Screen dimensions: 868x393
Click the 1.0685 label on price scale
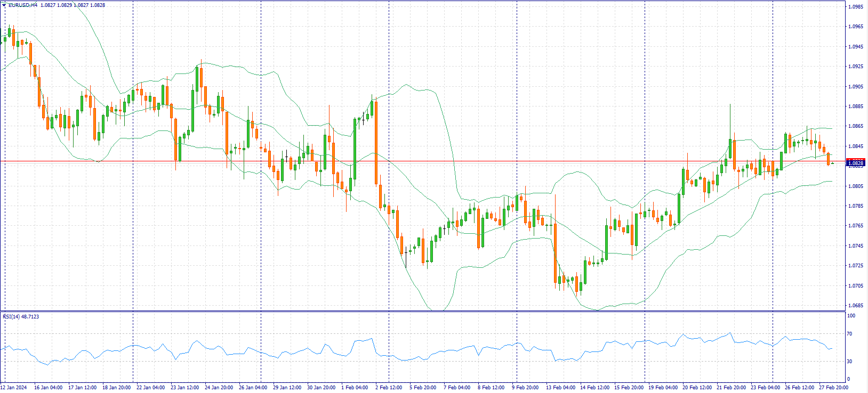855,306
